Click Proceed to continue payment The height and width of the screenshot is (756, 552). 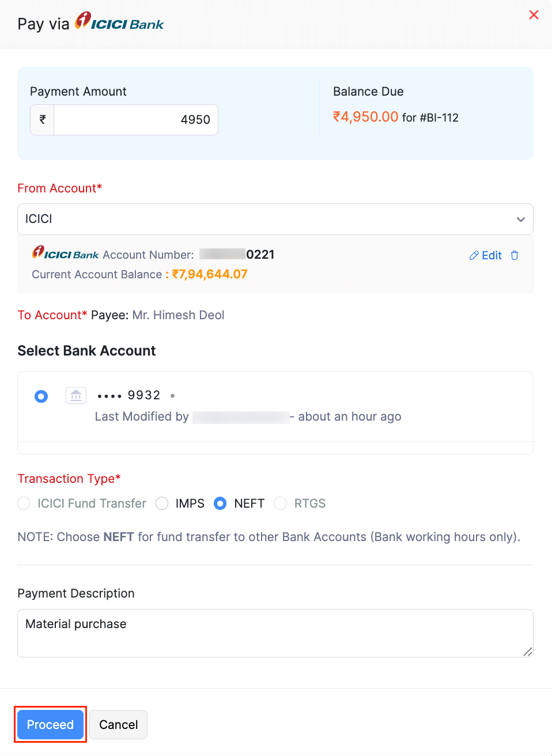click(x=50, y=724)
